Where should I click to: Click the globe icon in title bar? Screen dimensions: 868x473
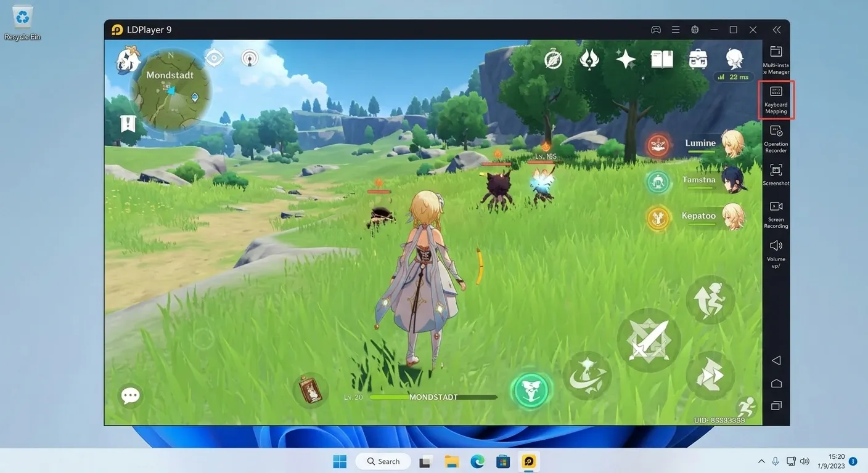pos(695,30)
